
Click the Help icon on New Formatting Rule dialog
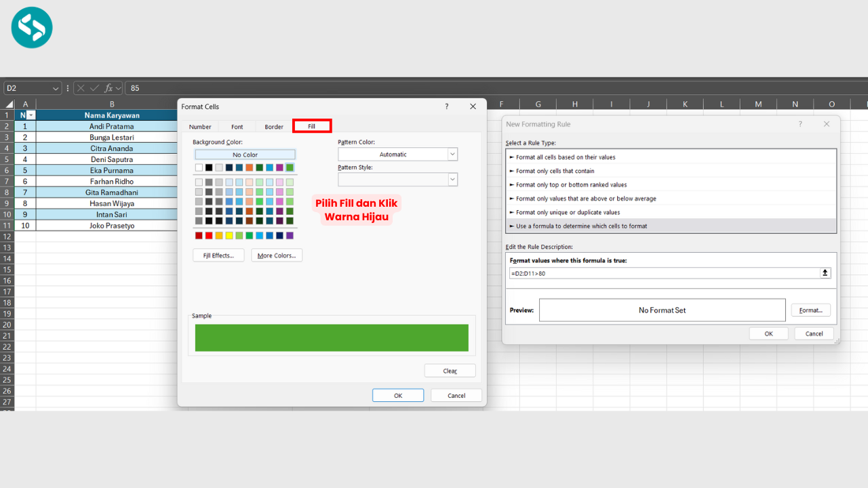(800, 124)
